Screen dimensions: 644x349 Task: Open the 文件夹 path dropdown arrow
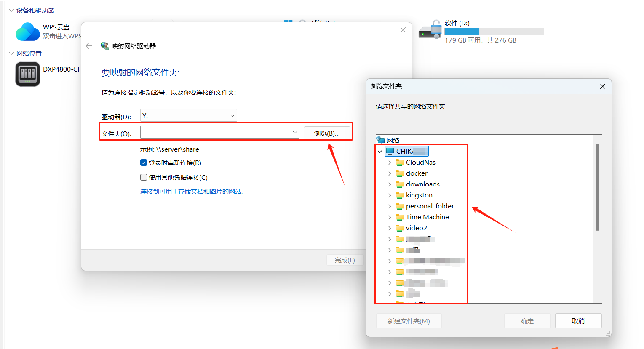295,133
